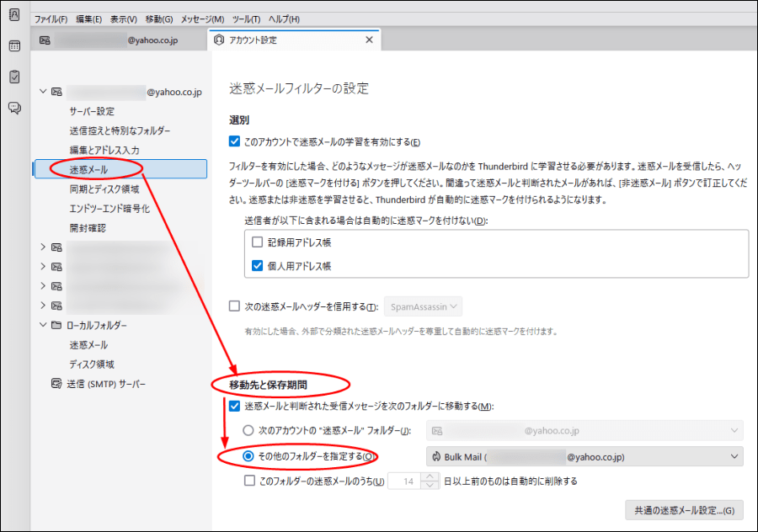Enable auto-delete このフォルダーの迷惑メールのうち checkbox

[249, 481]
